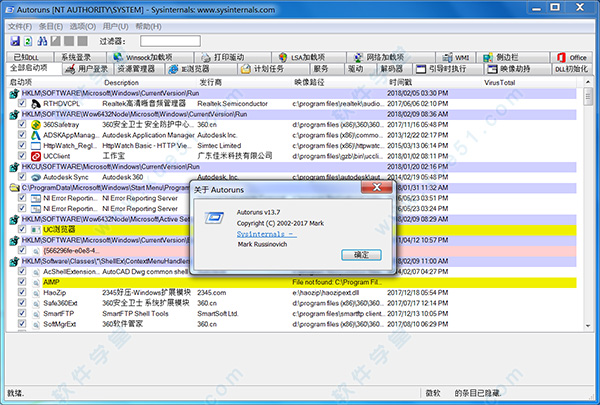Viewport: 600px width, 405px height.
Task: Toggle the Safe360Ext entry checkbox
Action: 22,303
